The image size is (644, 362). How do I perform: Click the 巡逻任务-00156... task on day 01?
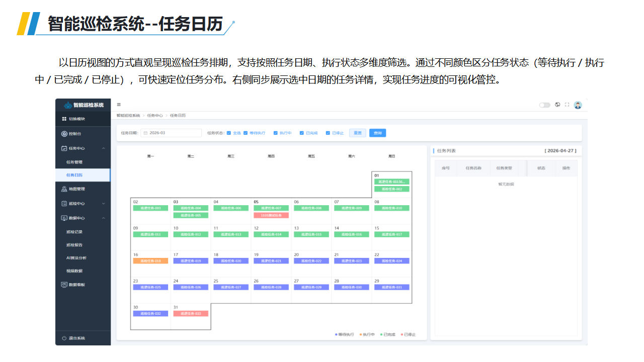pyautogui.click(x=392, y=182)
